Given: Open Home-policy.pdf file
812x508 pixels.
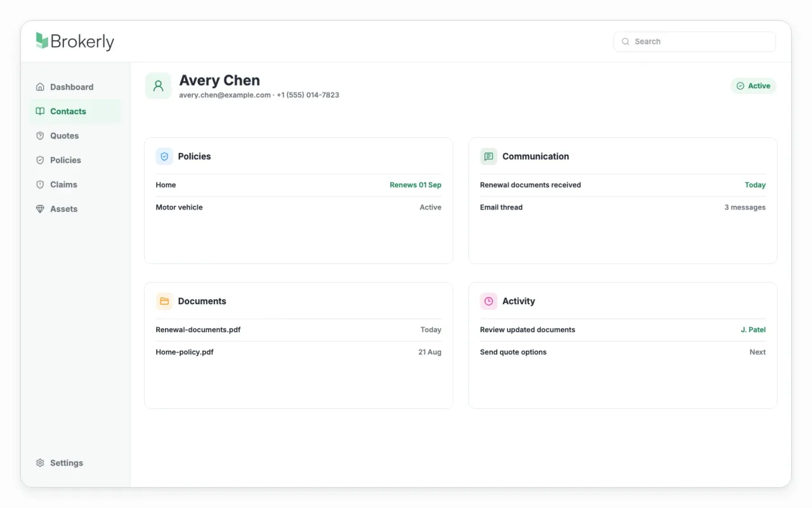Looking at the screenshot, I should pyautogui.click(x=299, y=352).
